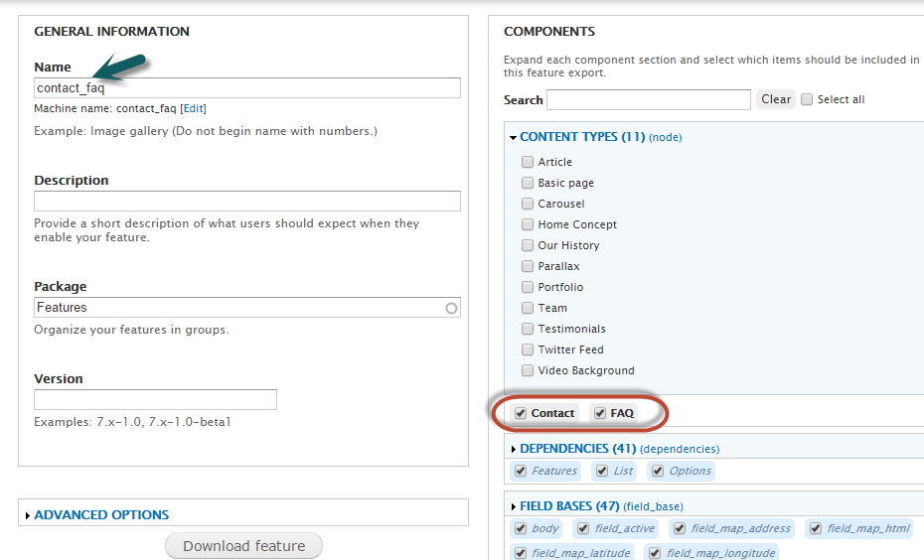This screenshot has width=924, height=560.
Task: Check the Portfolio content type
Action: tap(528, 287)
